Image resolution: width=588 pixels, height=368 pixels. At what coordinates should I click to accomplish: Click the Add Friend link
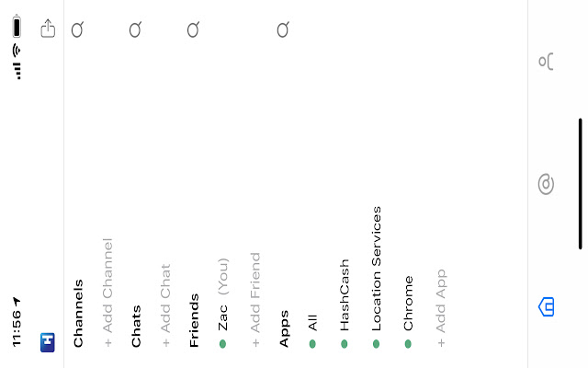[x=255, y=299]
